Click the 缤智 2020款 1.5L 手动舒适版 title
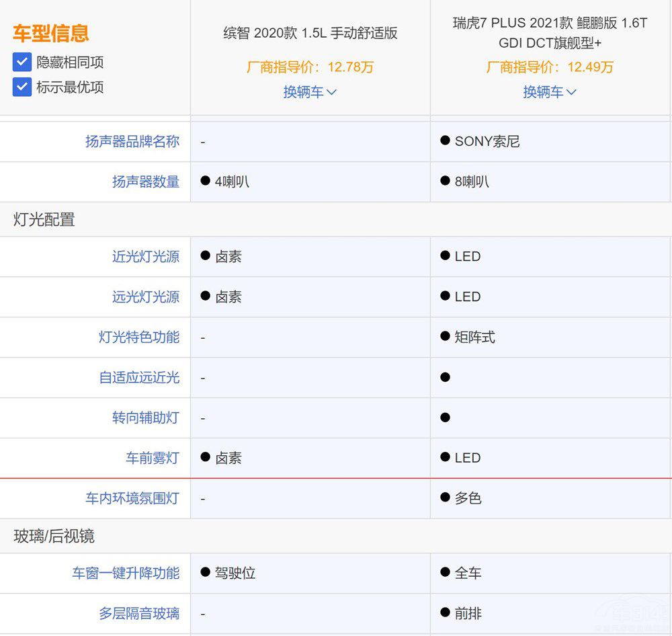The width and height of the screenshot is (672, 636). (310, 34)
